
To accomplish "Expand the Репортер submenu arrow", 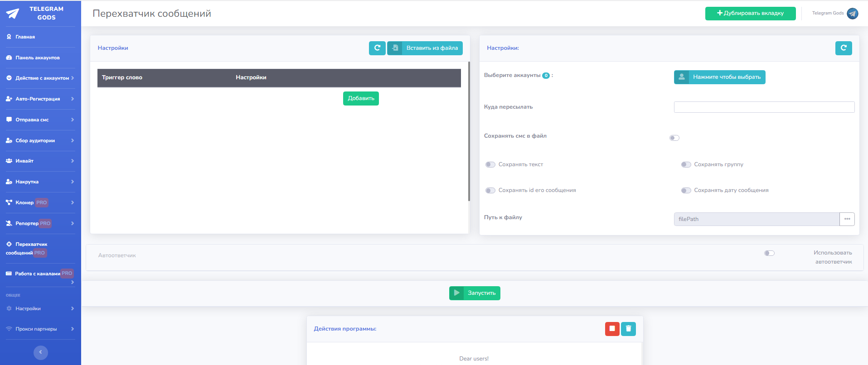I will [73, 223].
